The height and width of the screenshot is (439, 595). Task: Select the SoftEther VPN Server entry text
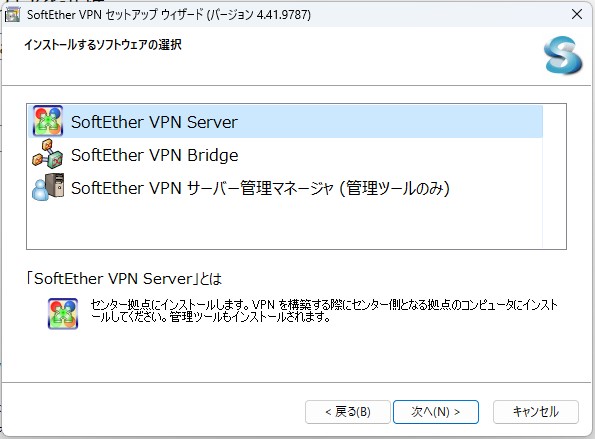point(154,122)
